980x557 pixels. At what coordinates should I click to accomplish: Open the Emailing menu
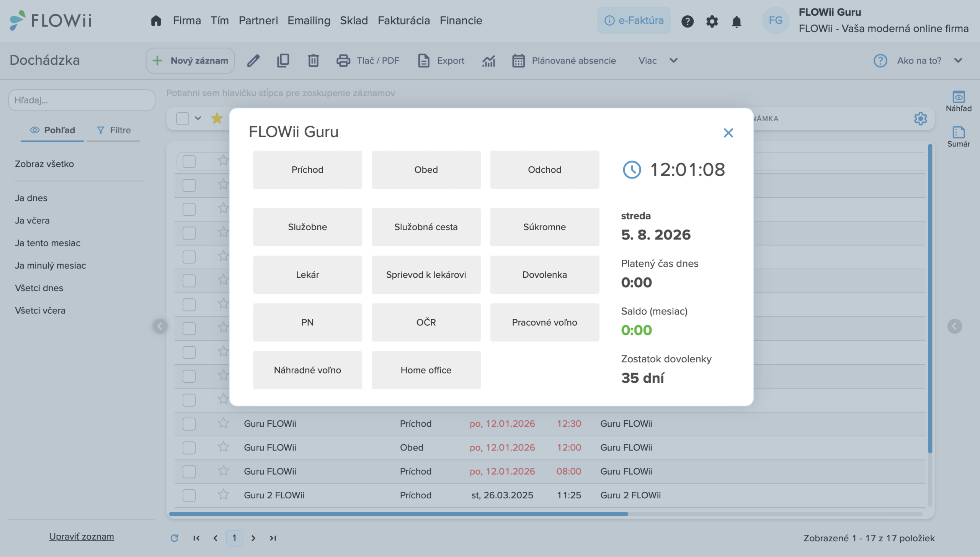(x=309, y=21)
